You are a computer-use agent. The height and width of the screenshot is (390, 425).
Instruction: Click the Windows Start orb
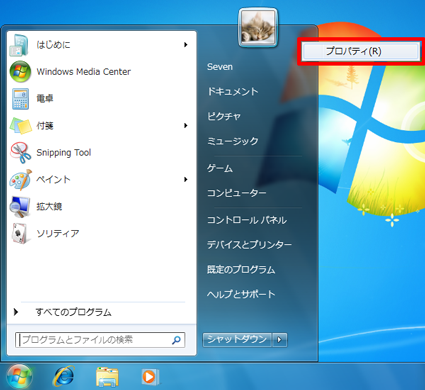pos(20,377)
